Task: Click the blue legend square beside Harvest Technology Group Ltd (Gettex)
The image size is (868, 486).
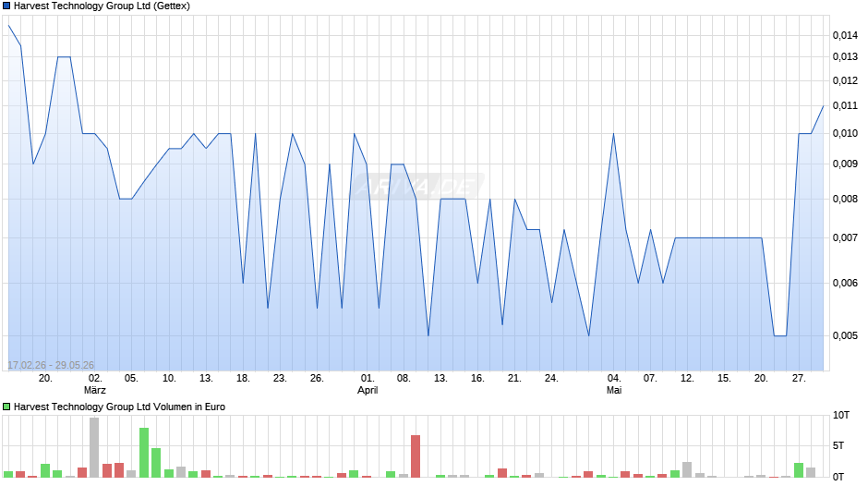Action: tap(6, 6)
